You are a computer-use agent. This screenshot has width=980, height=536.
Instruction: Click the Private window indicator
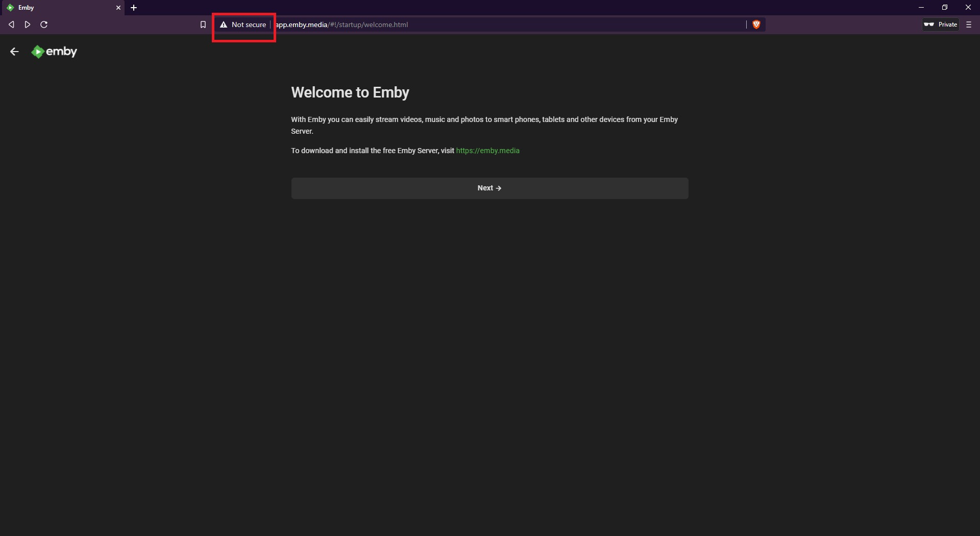[941, 25]
